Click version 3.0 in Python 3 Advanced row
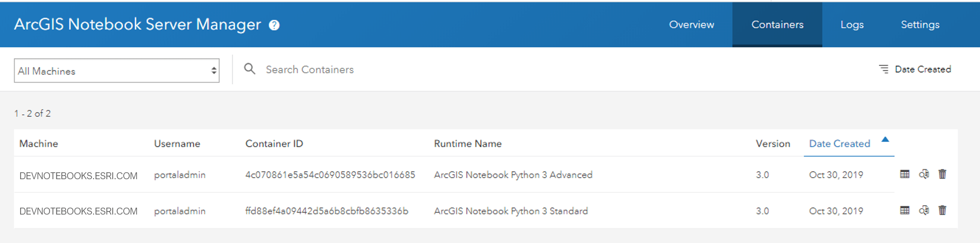The width and height of the screenshot is (980, 243). point(762,175)
